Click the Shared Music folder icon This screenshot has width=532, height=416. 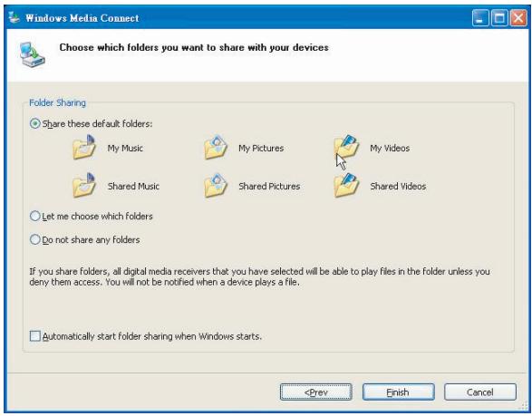[x=84, y=185]
